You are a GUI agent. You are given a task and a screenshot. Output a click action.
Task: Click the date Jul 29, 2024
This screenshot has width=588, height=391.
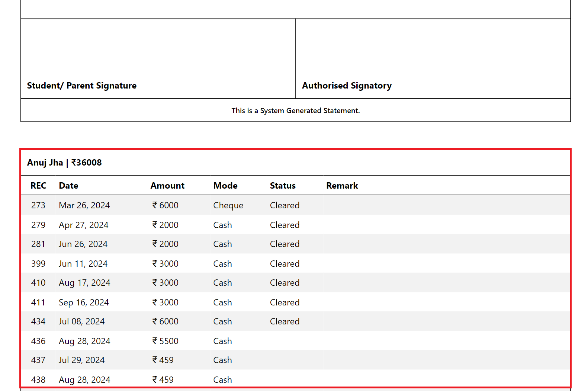[82, 360]
